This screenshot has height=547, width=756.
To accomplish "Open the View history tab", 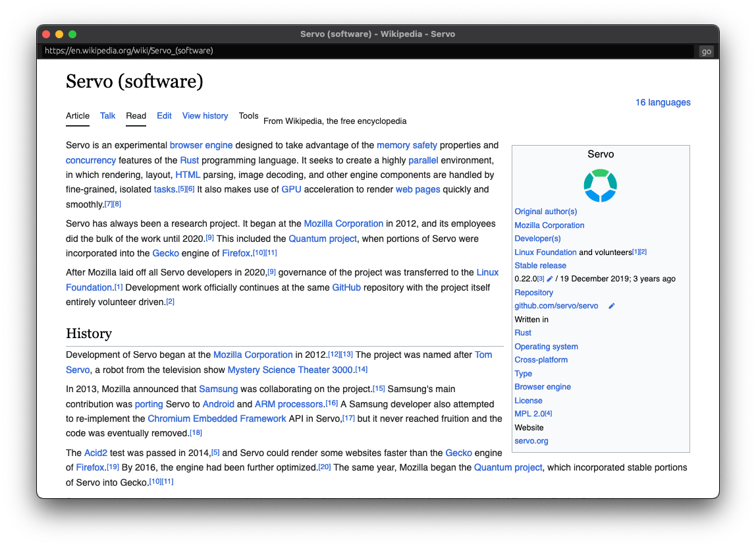I will tap(205, 116).
